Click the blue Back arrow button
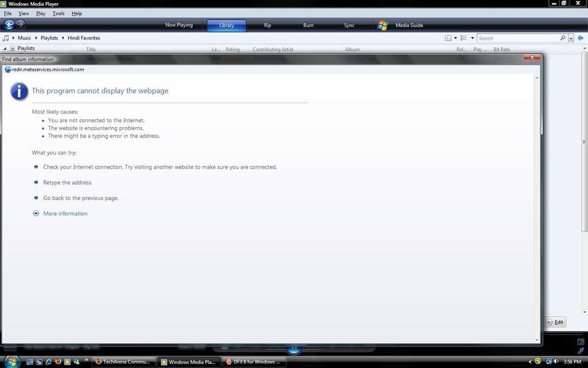The image size is (588, 368). (9, 25)
